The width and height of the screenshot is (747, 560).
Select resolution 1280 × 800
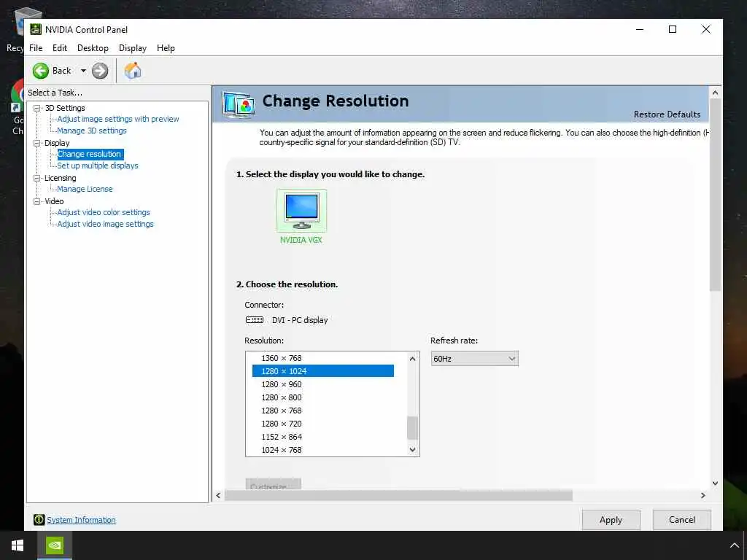[323, 397]
